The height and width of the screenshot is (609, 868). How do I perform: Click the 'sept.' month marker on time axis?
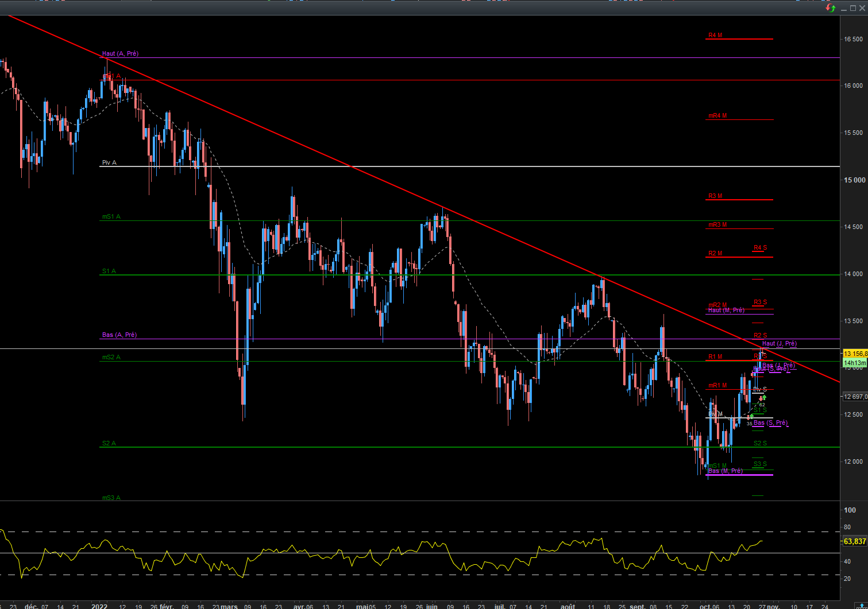637,606
